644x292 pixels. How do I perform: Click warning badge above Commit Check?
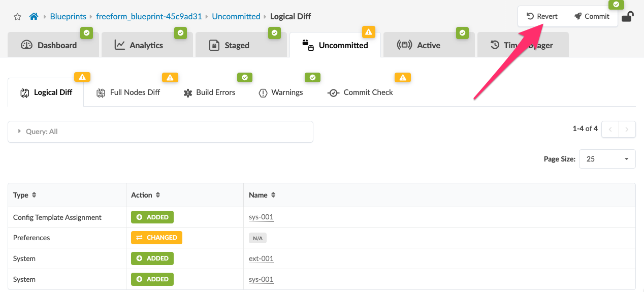[403, 78]
